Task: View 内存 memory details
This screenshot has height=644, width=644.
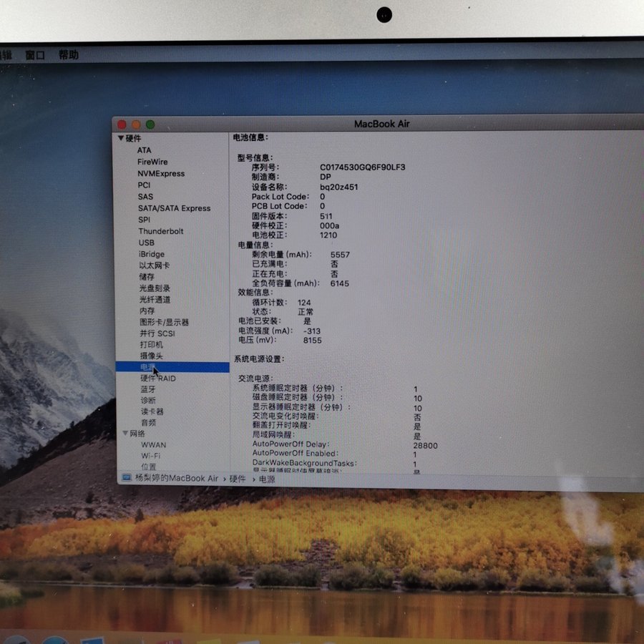Action: pos(147,311)
